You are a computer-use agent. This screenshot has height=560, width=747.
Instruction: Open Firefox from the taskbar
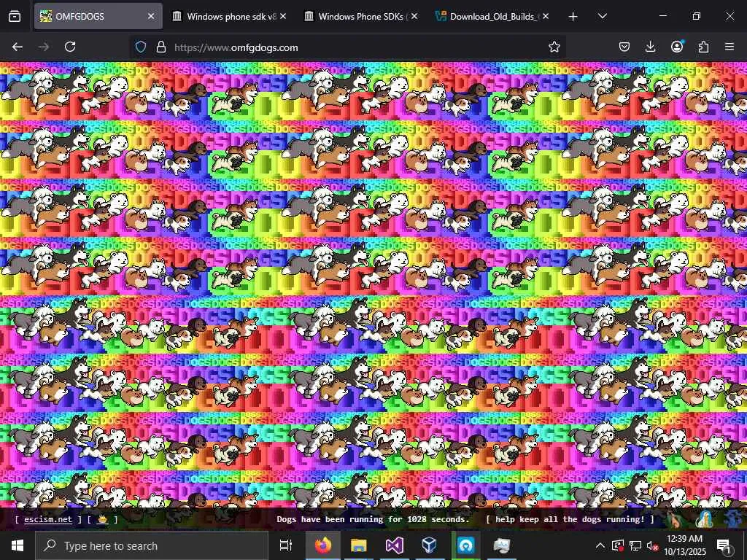(x=322, y=545)
